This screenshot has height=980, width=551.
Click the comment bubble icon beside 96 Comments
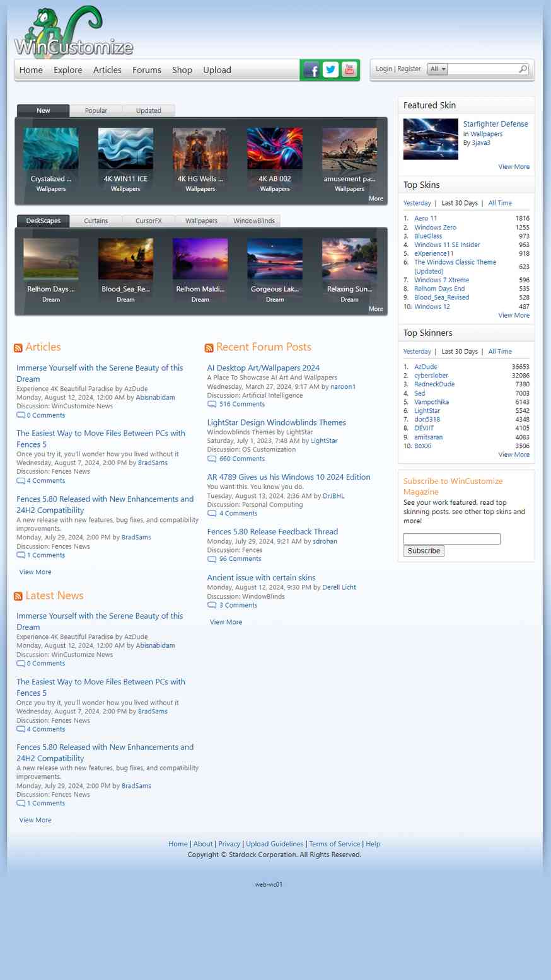tap(212, 559)
